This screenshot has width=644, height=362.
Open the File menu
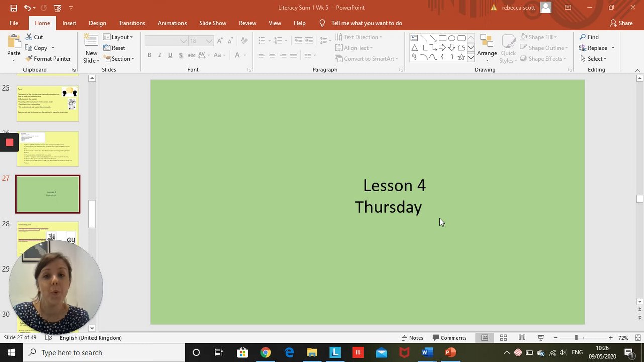pyautogui.click(x=14, y=23)
